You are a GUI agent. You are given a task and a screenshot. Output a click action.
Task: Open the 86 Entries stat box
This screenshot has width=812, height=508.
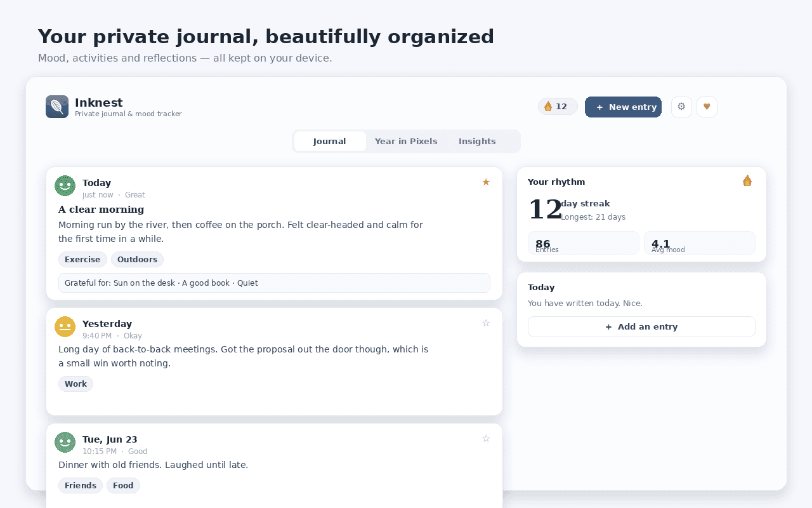pos(583,243)
